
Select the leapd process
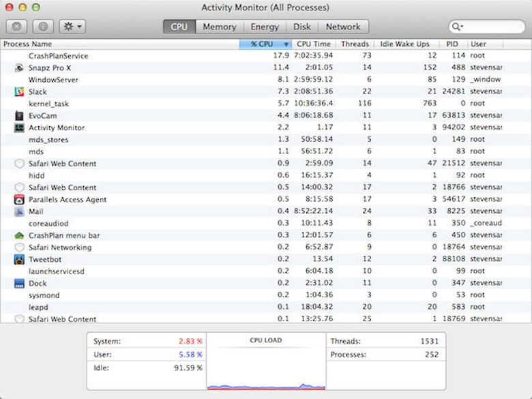[266, 307]
